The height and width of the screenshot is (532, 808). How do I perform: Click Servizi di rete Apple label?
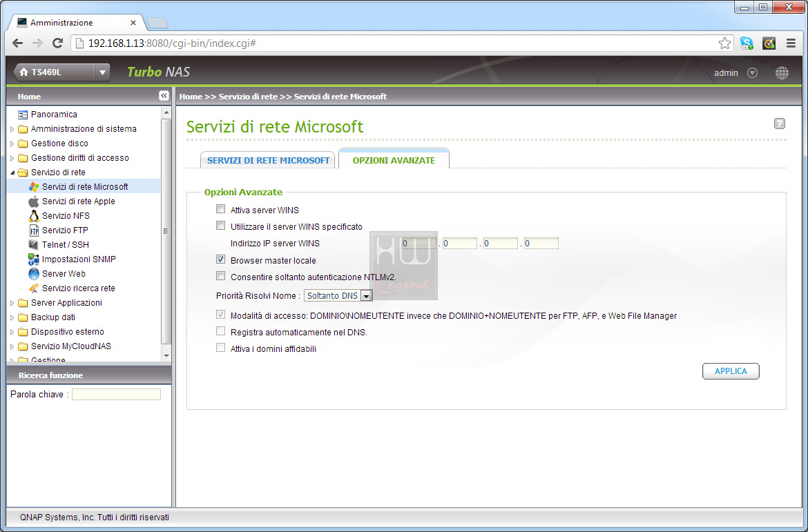tap(78, 201)
